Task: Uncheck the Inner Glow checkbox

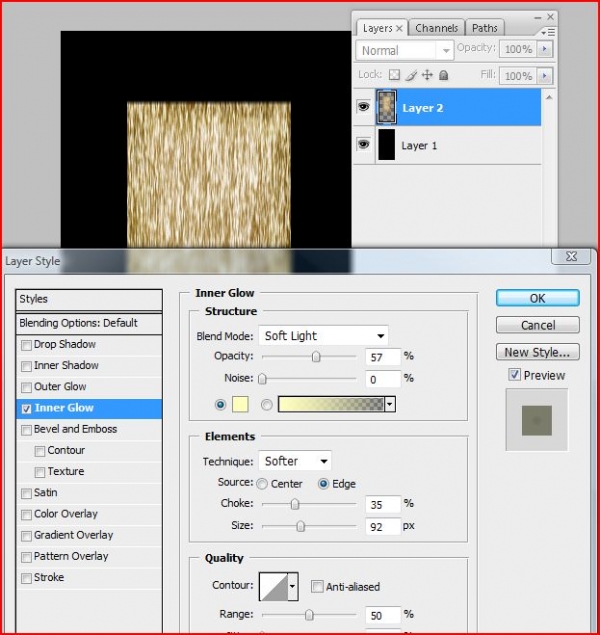Action: (26, 409)
